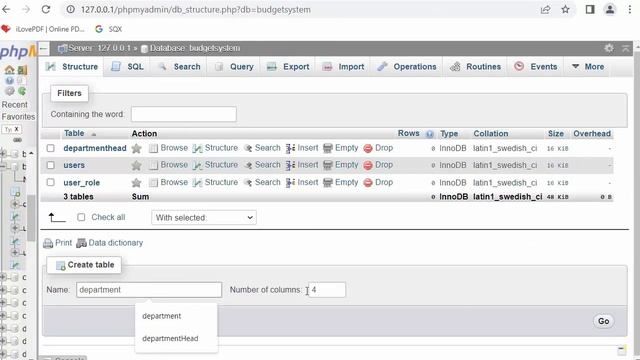
Task: Collapse the navigation panel arrow button
Action: pyautogui.click(x=44, y=49)
